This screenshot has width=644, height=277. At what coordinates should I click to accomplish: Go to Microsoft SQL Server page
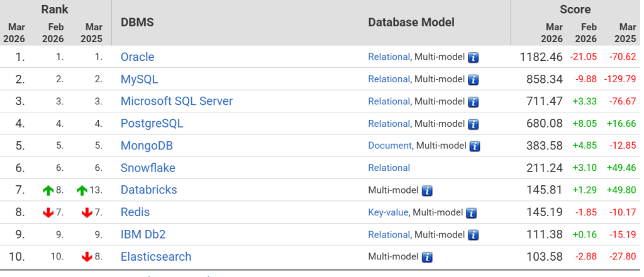pos(176,101)
